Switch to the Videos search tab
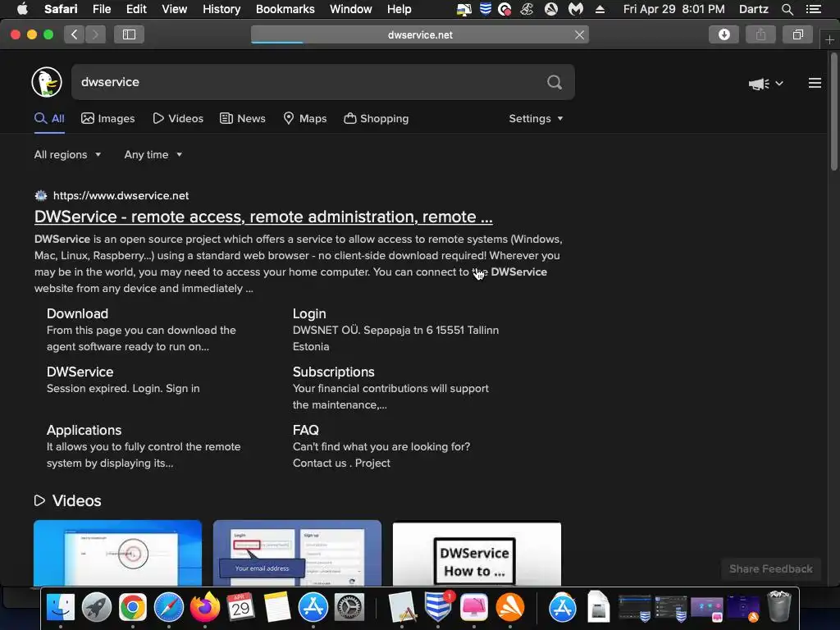840x630 pixels. coord(178,118)
